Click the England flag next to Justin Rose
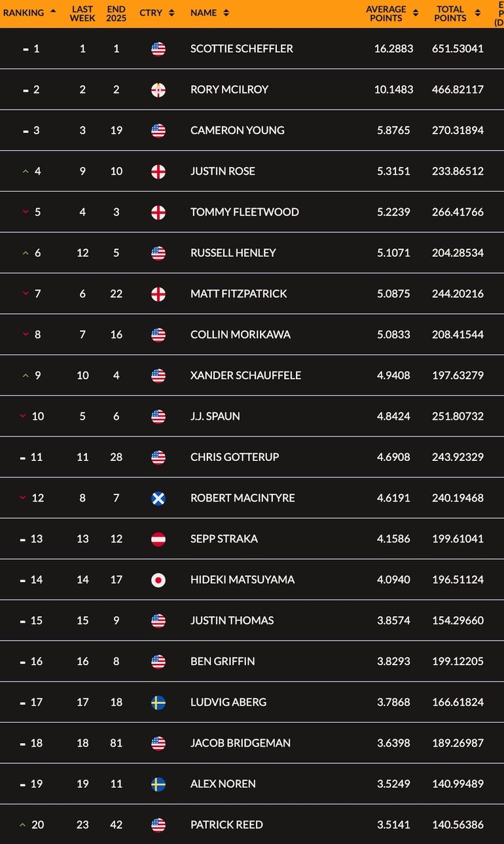504x844 pixels. click(158, 172)
